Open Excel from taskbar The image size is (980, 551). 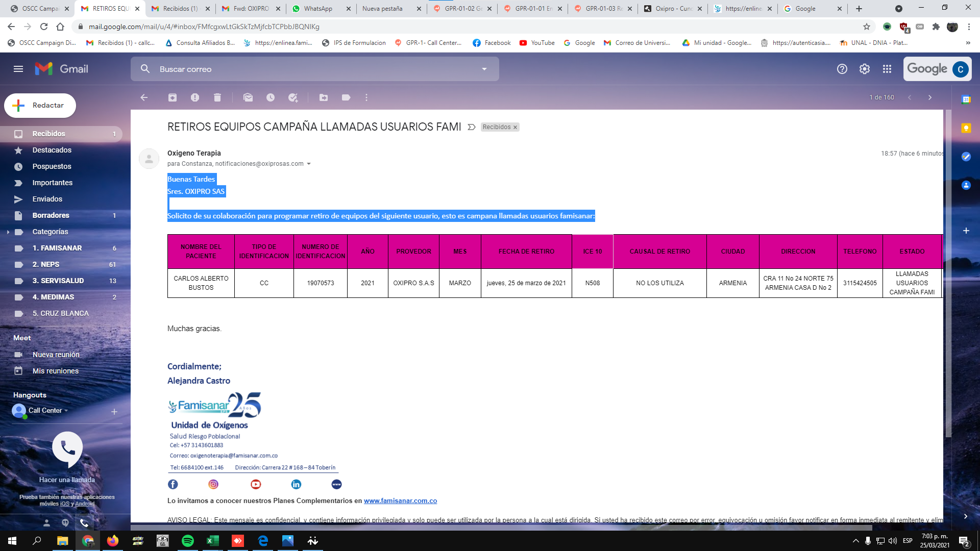point(213,541)
